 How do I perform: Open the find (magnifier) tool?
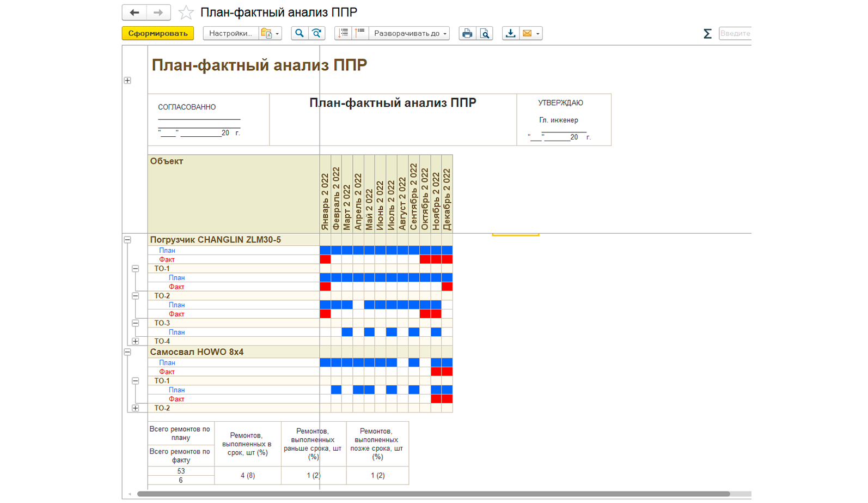[299, 33]
